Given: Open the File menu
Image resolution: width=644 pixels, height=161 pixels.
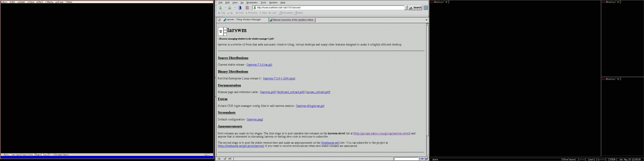Looking at the screenshot, I should (220, 2).
